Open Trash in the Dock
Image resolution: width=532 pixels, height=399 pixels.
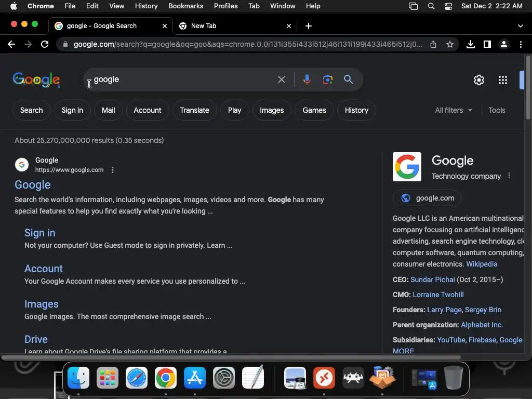point(454,378)
